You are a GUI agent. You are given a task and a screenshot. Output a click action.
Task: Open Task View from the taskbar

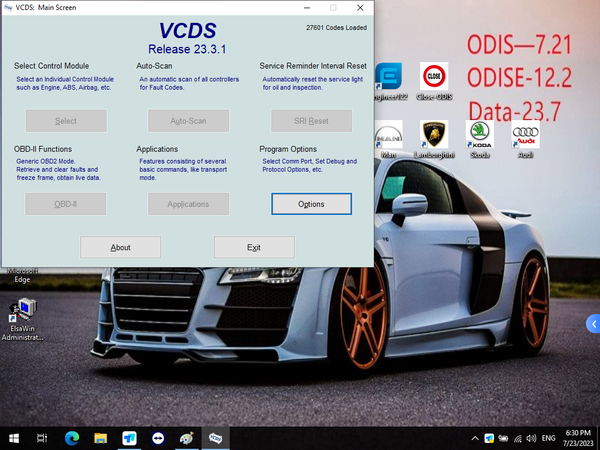[43, 438]
